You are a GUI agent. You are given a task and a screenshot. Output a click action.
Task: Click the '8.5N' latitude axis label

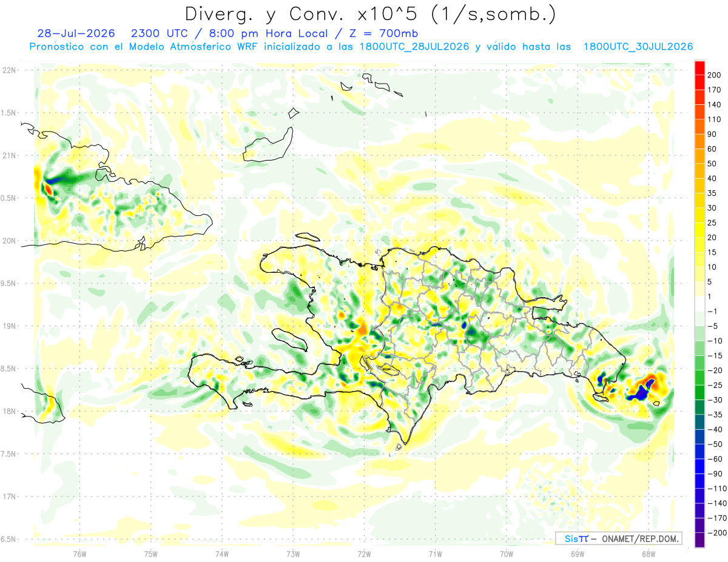[9, 369]
